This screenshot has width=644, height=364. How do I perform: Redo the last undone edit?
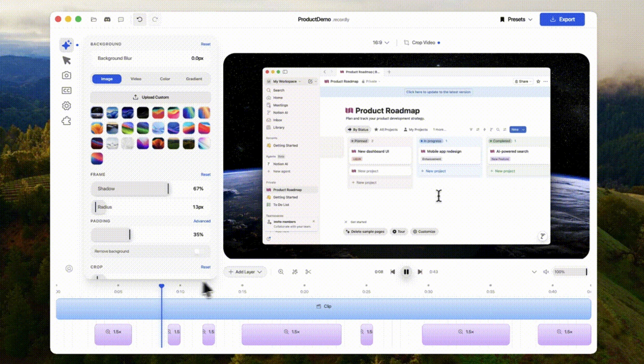155,19
